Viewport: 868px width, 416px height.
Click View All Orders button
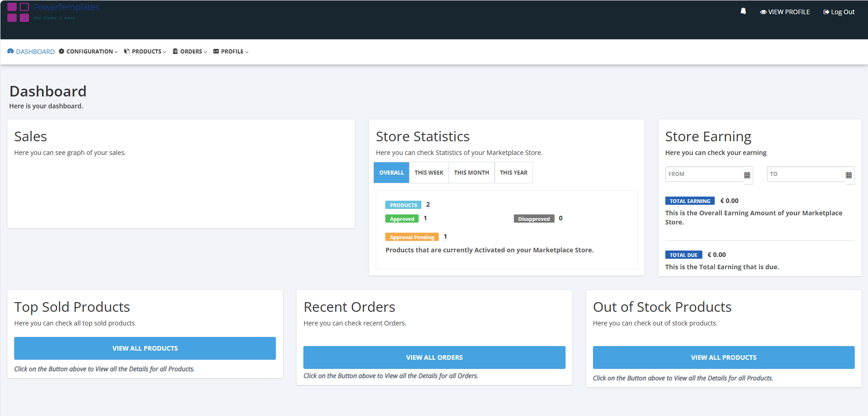pos(434,357)
